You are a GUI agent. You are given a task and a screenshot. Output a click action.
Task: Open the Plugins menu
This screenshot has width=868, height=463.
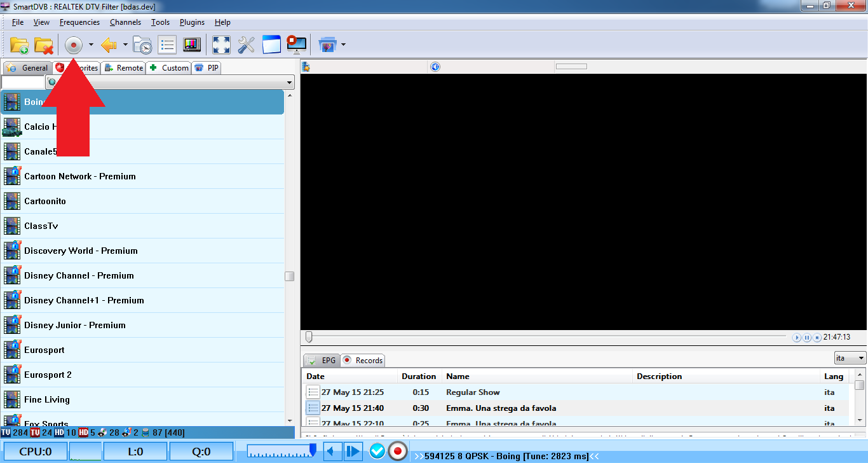pyautogui.click(x=192, y=22)
